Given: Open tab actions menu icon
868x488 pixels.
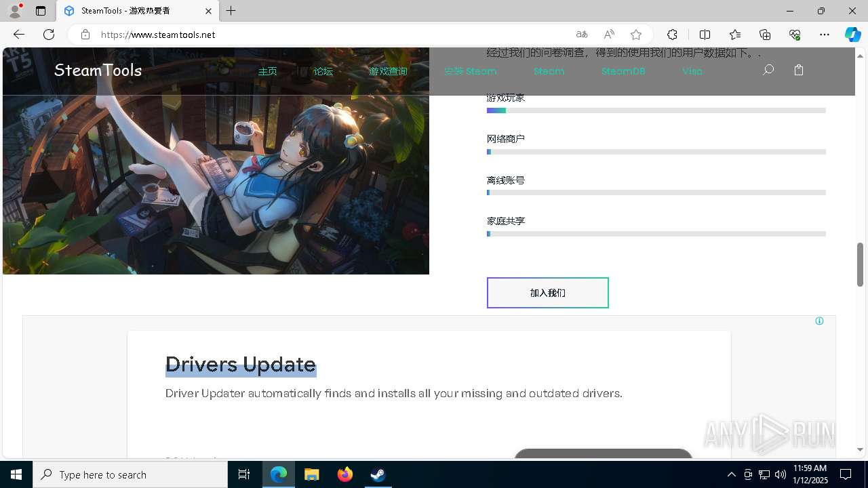Looking at the screenshot, I should [41, 11].
